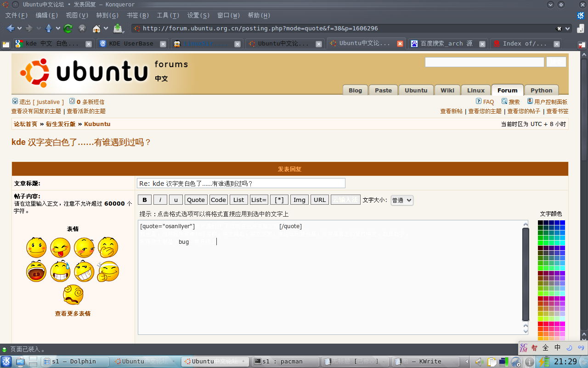Toggle 全 full-width mode on SCIM bar
588x368 pixels.
[x=545, y=348]
